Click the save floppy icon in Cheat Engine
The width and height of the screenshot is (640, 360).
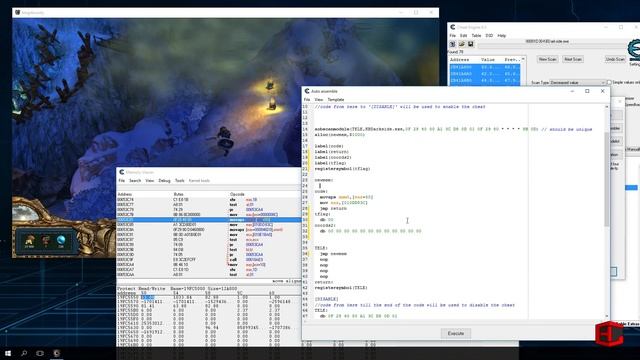click(x=471, y=44)
